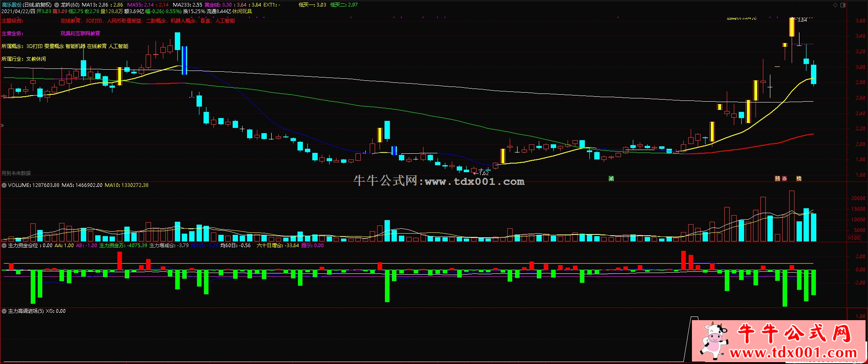
Task: Click the 涨 marker below the chart
Action: point(784,178)
